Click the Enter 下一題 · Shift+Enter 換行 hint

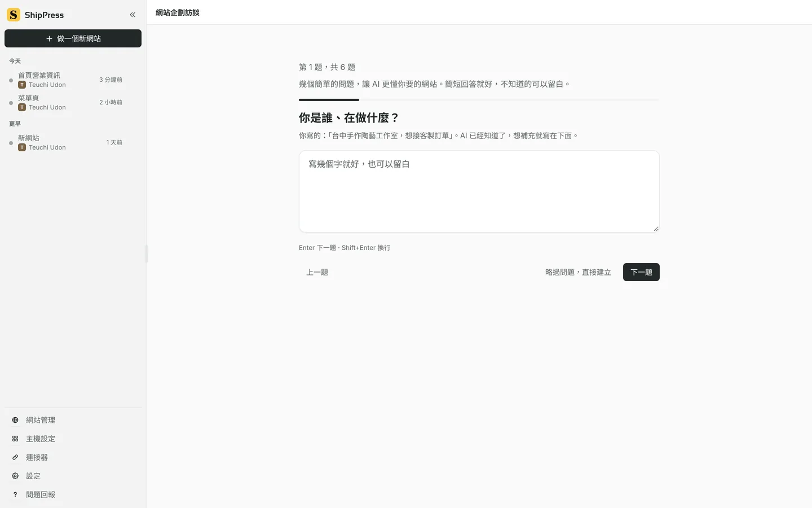345,248
